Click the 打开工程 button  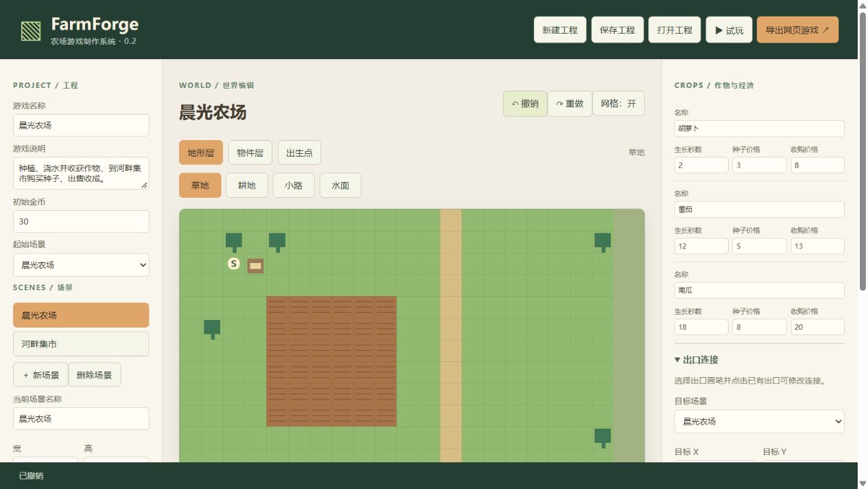pyautogui.click(x=675, y=30)
